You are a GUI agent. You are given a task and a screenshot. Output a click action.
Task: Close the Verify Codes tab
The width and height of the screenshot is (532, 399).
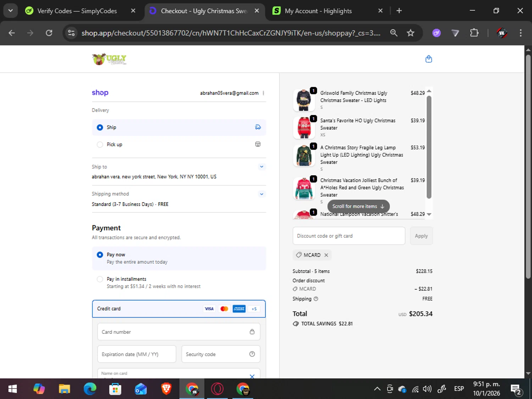pos(133,11)
